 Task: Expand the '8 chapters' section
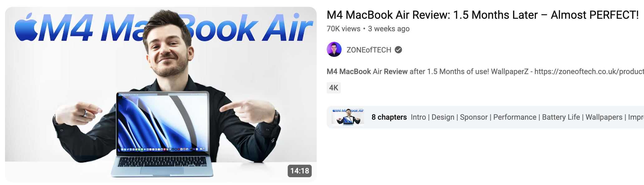(389, 117)
